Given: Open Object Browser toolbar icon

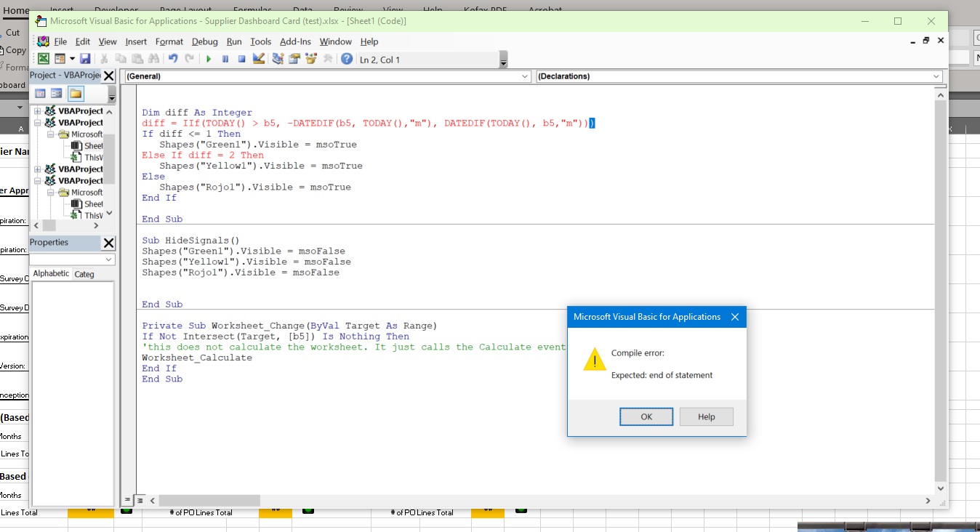Looking at the screenshot, I should click(x=311, y=59).
